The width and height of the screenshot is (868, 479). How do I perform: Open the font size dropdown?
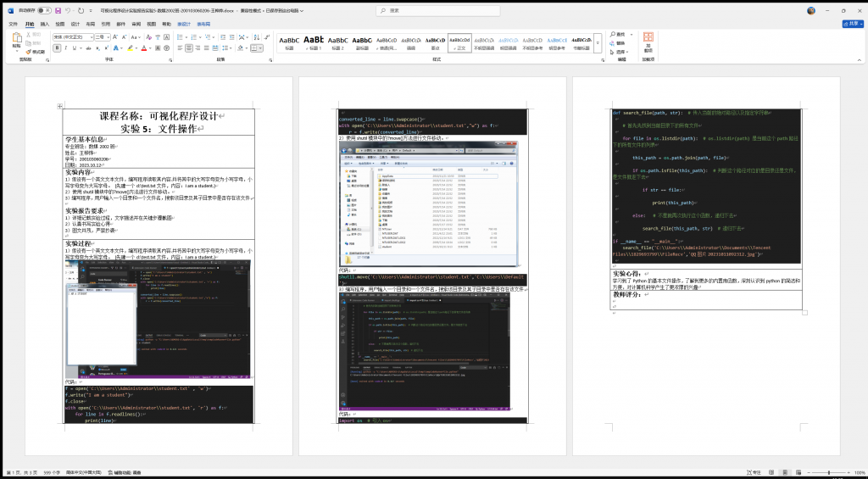[x=108, y=37]
